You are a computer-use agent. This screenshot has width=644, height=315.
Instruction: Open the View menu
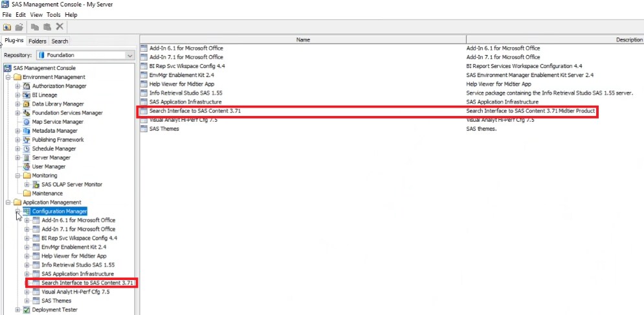[36, 15]
